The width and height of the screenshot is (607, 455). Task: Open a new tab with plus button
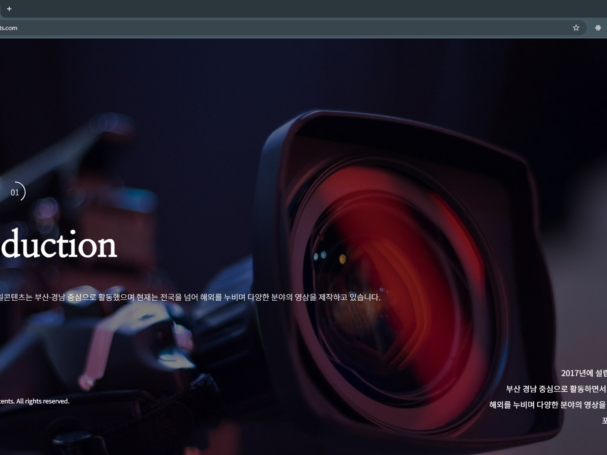click(x=9, y=8)
